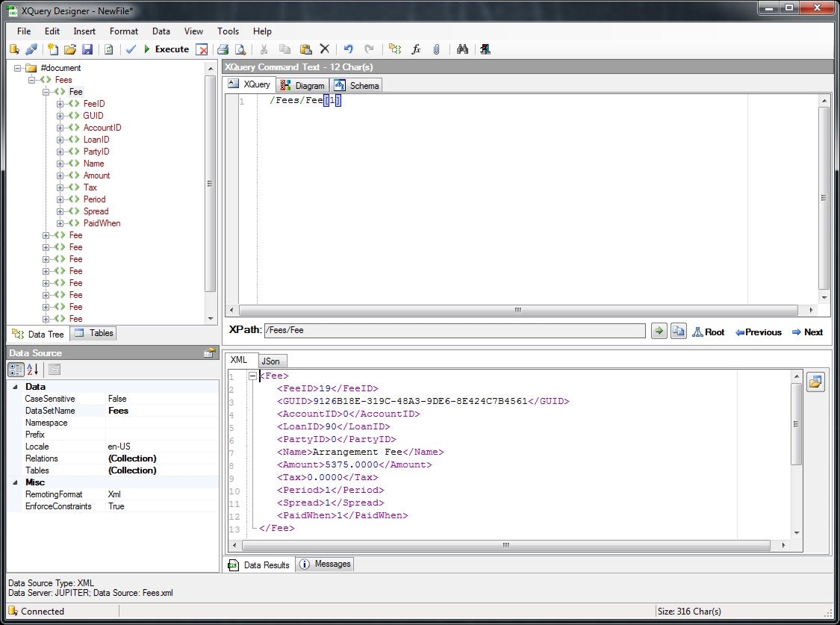Click the refresh document icon on the toolbar
840x625 pixels.
(x=108, y=49)
